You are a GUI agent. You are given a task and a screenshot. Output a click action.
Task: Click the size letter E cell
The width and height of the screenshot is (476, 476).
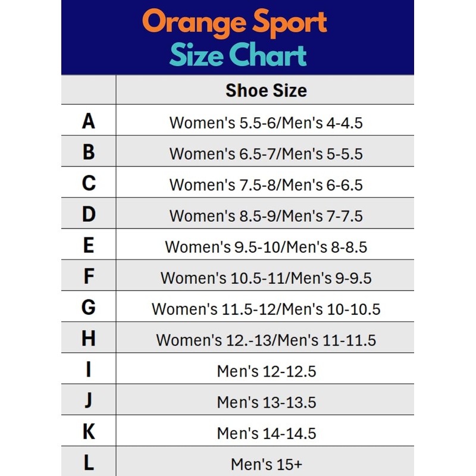click(x=89, y=245)
